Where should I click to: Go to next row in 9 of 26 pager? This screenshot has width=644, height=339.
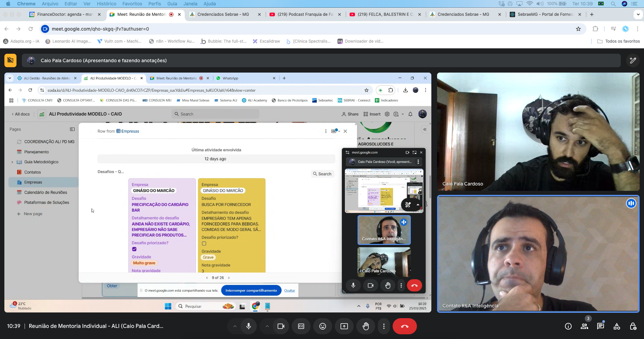tap(229, 278)
